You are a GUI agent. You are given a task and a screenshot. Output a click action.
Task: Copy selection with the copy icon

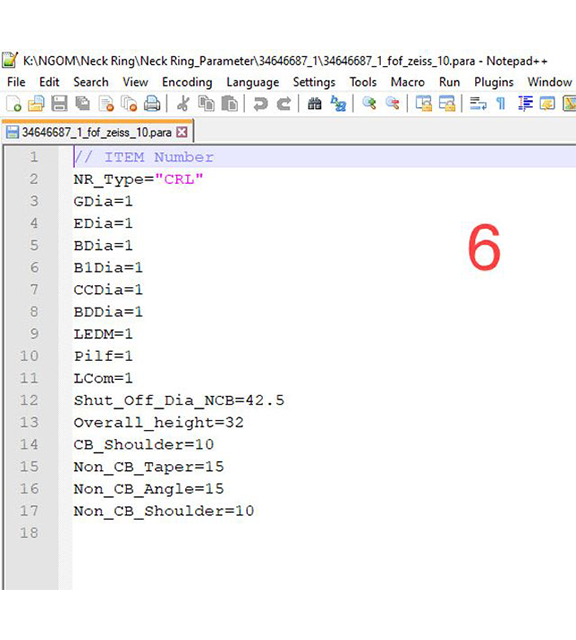point(206,104)
